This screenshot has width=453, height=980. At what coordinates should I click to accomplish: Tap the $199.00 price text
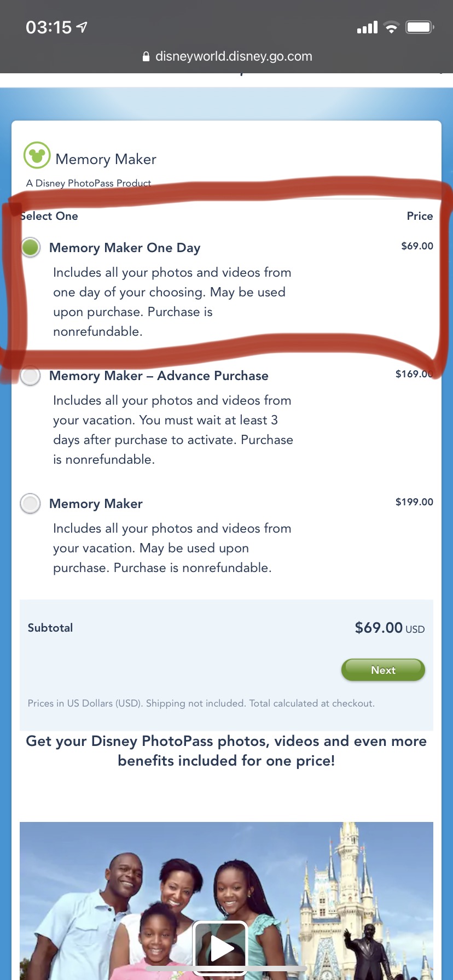(414, 502)
